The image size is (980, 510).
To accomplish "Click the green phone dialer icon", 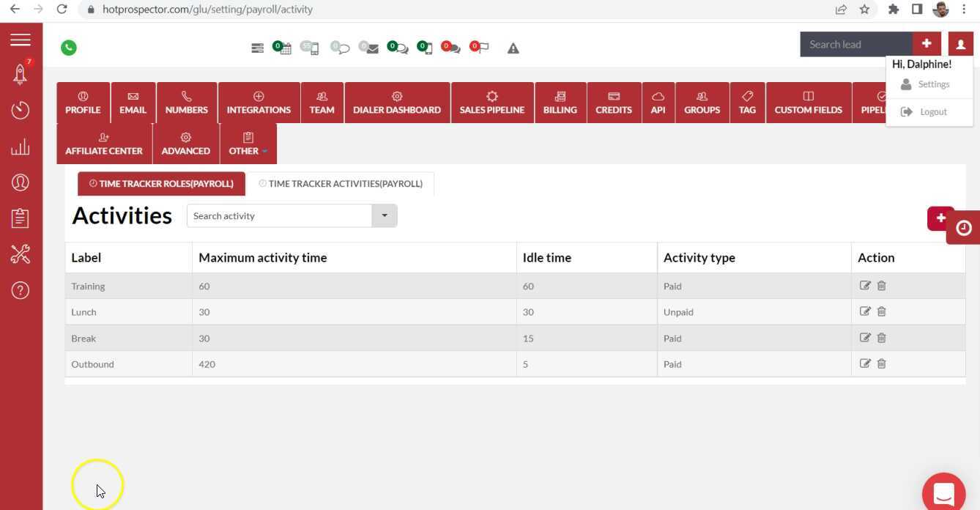I will pyautogui.click(x=69, y=48).
